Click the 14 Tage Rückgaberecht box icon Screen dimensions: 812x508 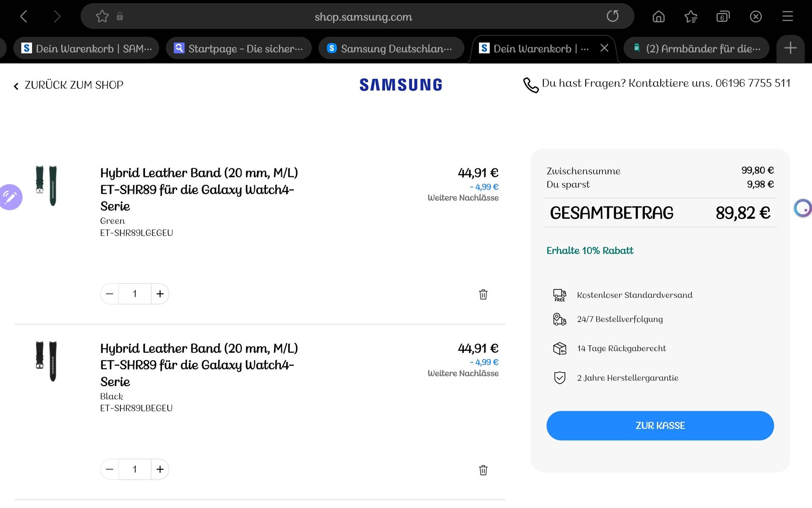point(560,348)
